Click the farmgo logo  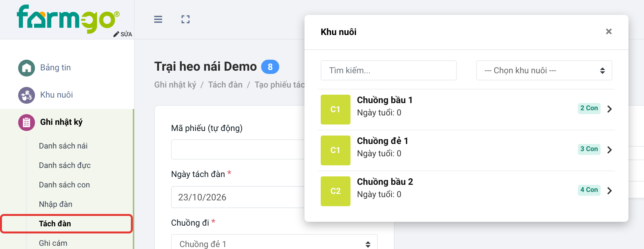(68, 19)
